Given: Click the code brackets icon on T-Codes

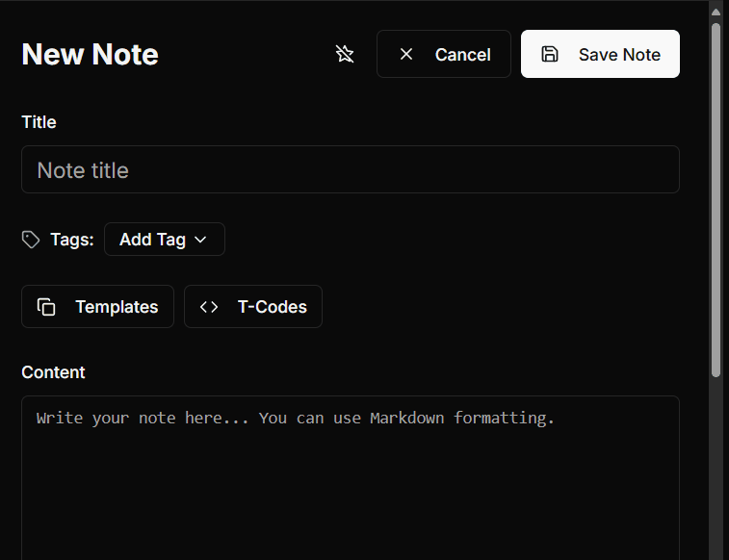Looking at the screenshot, I should click(209, 307).
